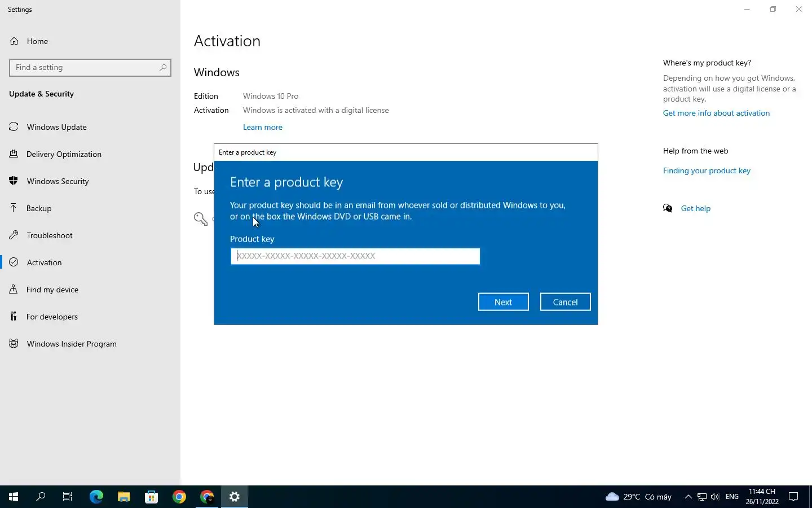Click the Windows Update sync icon

[x=14, y=127]
